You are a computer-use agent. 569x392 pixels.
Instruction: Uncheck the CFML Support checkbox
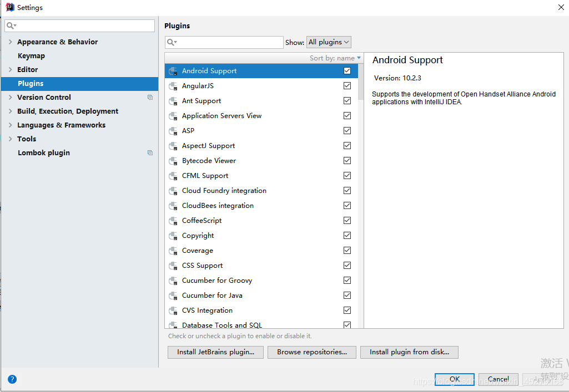(x=348, y=175)
